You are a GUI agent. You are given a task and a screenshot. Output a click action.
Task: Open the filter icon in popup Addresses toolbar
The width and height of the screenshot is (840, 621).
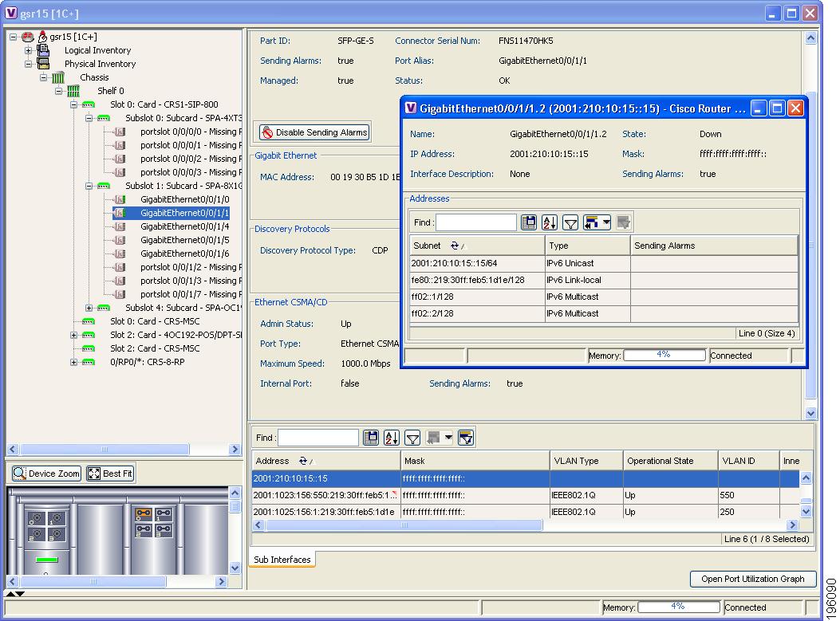570,222
